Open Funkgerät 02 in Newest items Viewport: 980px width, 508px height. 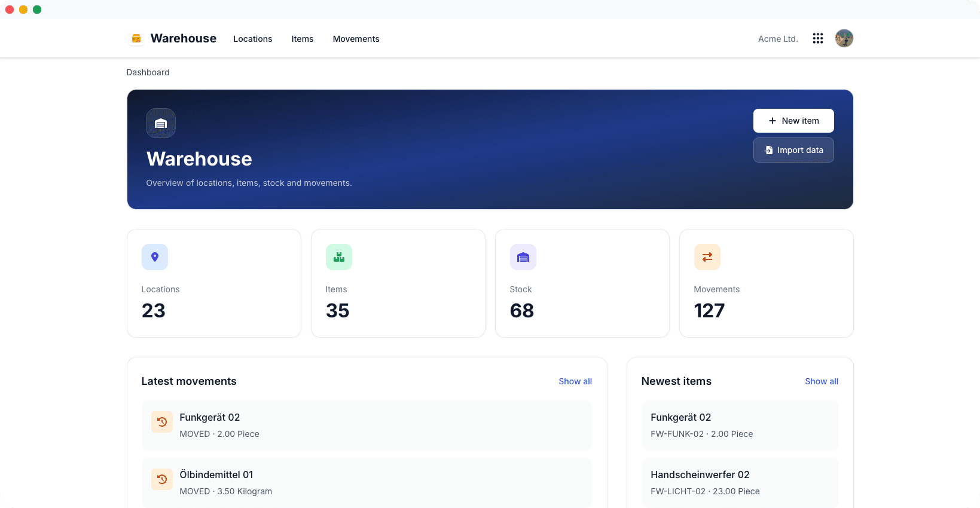click(740, 426)
